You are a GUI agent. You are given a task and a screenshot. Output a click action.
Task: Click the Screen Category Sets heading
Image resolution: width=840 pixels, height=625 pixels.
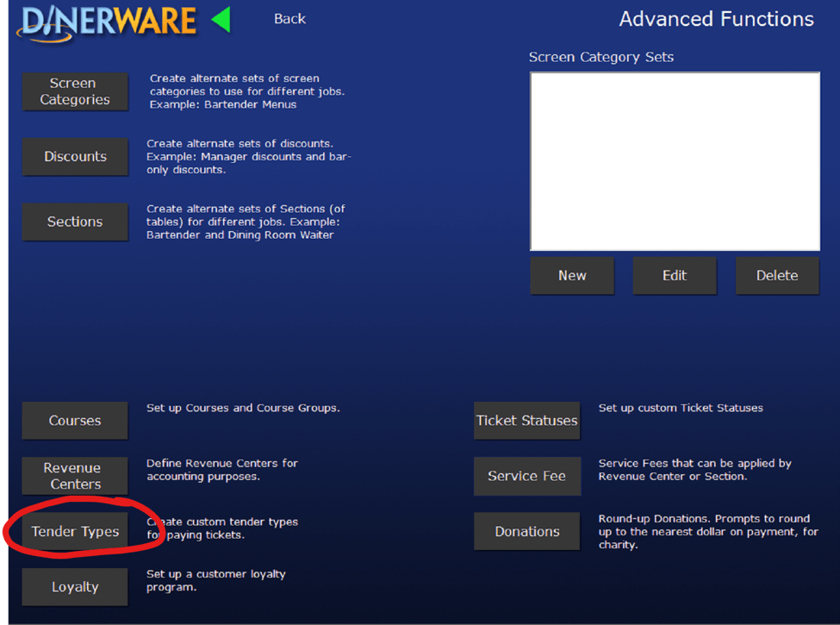(601, 57)
